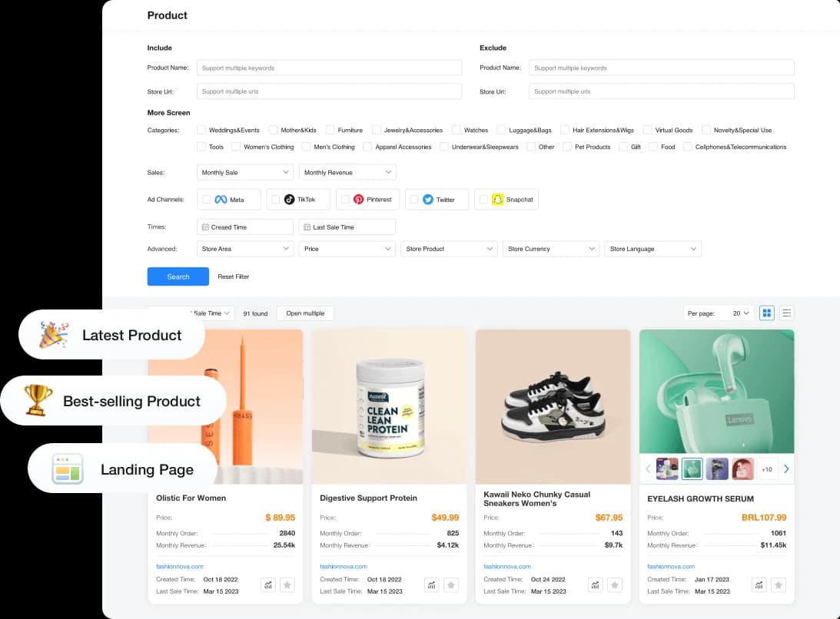View analytics for Kawaii Neko Sneakers
840x619 pixels.
[x=595, y=585]
